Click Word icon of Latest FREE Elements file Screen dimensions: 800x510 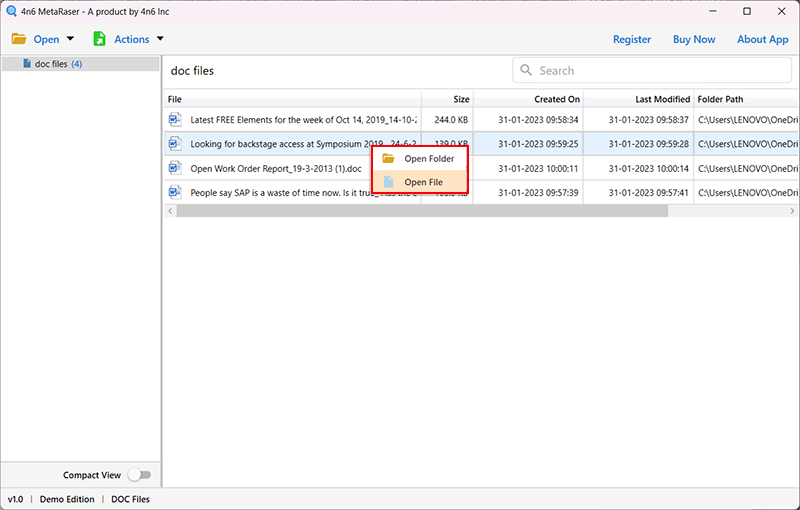click(x=175, y=119)
